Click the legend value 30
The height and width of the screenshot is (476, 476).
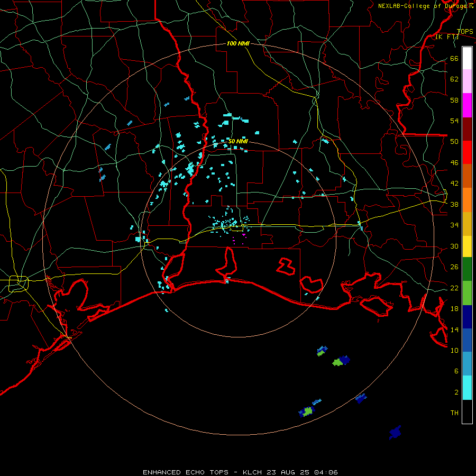[454, 246]
